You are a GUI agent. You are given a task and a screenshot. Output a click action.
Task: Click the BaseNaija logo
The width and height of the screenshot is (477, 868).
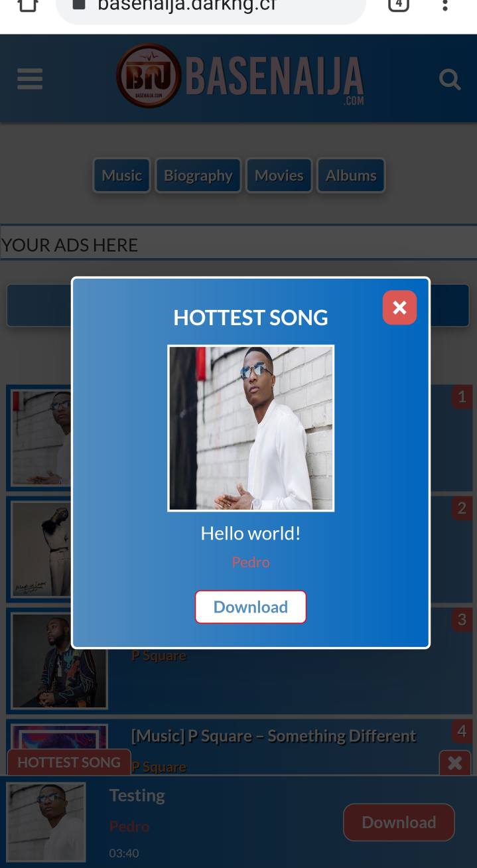[x=240, y=77]
